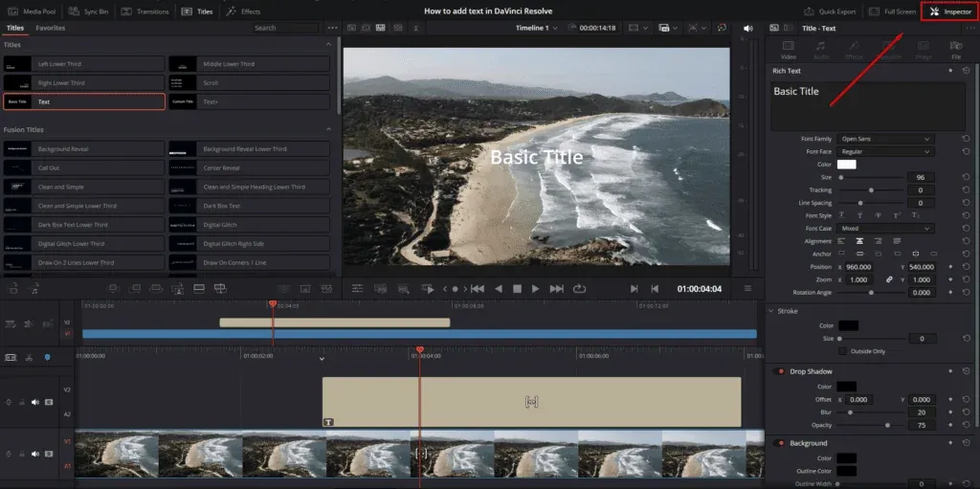Click the Tracking slider handle
Image resolution: width=980 pixels, height=489 pixels.
(x=871, y=190)
